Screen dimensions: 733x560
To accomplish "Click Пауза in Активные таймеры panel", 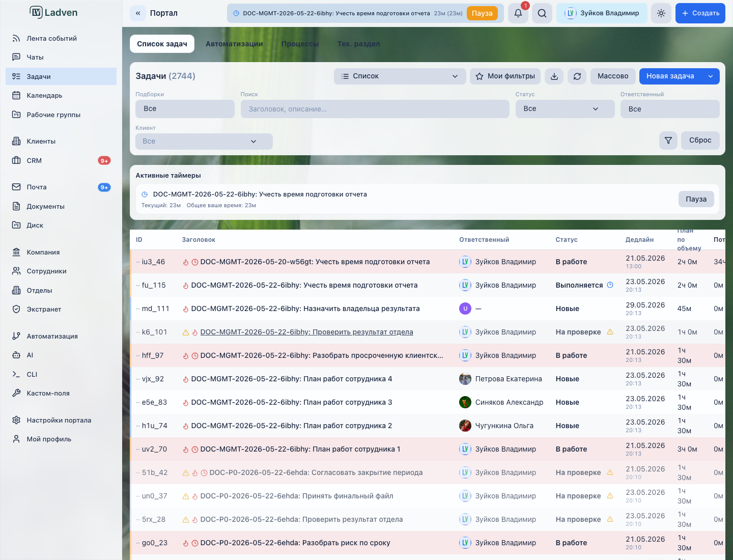I will click(x=696, y=199).
